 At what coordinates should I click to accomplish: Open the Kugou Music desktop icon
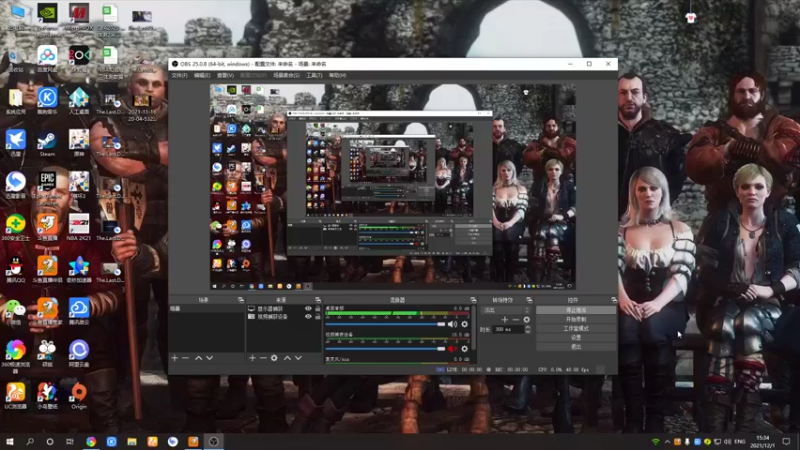tap(47, 101)
